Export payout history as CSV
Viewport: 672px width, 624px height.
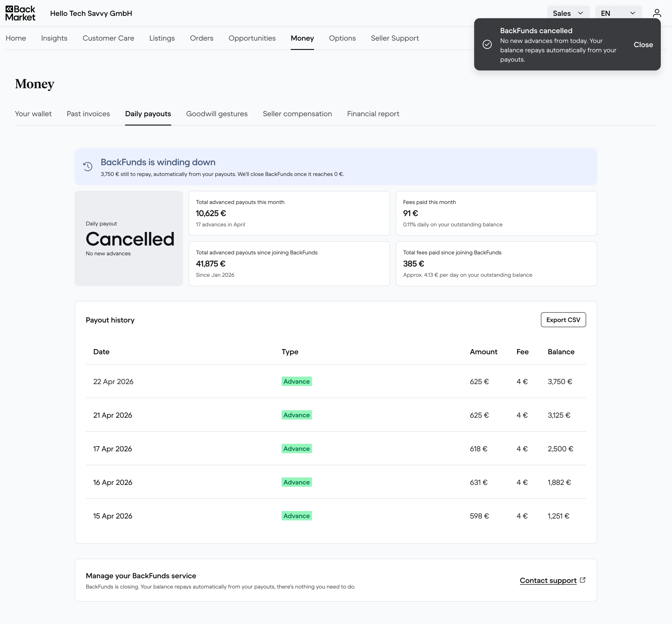tap(563, 320)
